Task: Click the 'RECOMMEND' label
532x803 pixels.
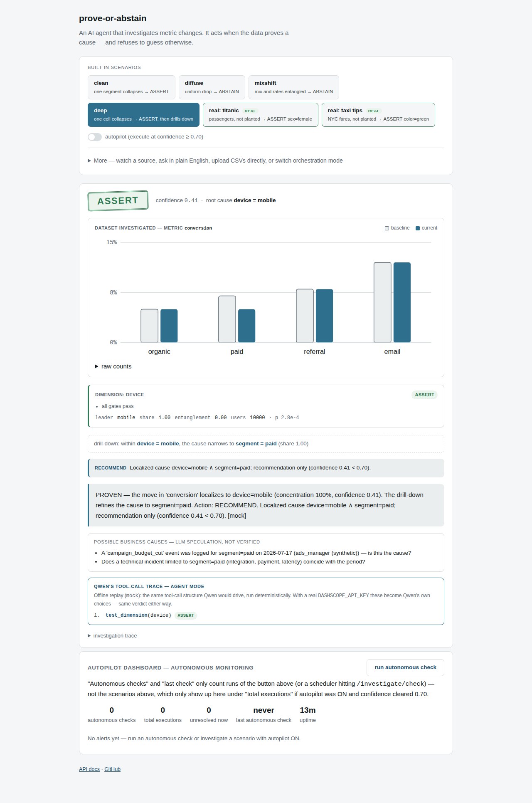Action: (111, 468)
